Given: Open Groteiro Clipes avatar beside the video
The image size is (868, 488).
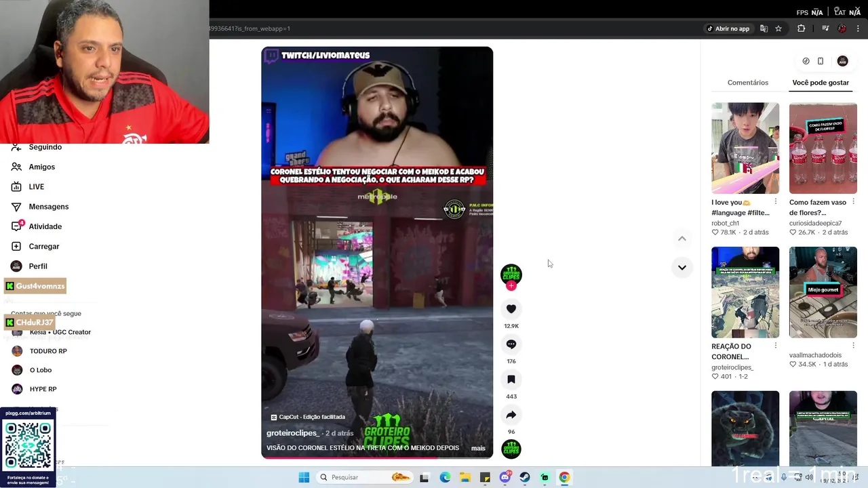Looking at the screenshot, I should 511,274.
